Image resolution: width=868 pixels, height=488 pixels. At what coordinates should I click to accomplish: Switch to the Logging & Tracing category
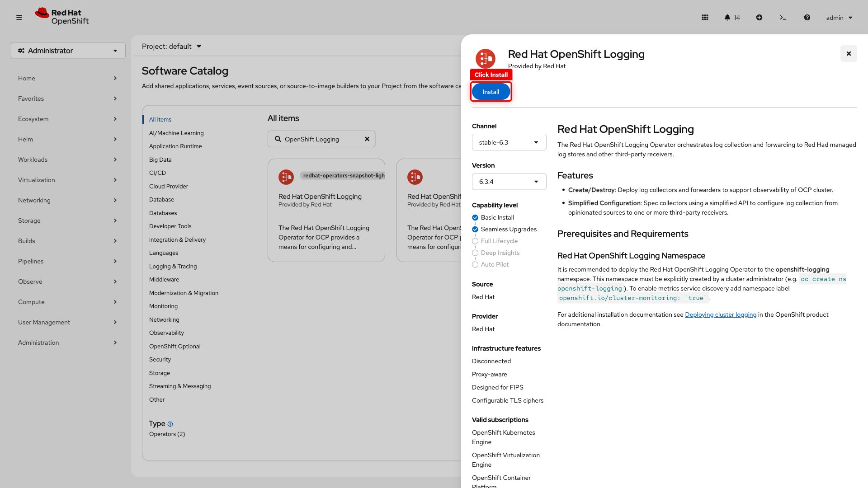click(x=173, y=266)
